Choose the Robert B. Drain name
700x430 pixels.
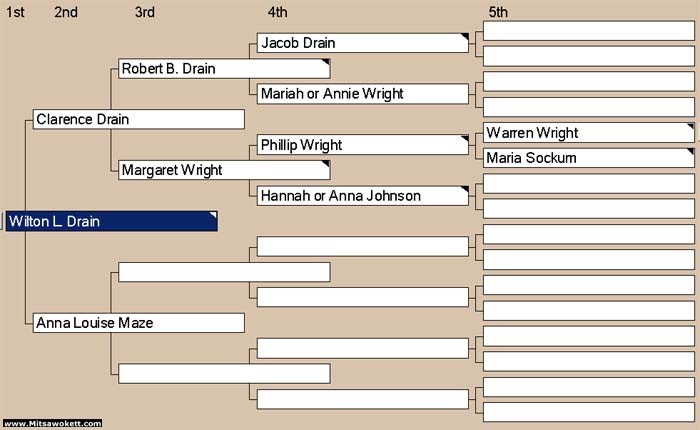pos(168,69)
